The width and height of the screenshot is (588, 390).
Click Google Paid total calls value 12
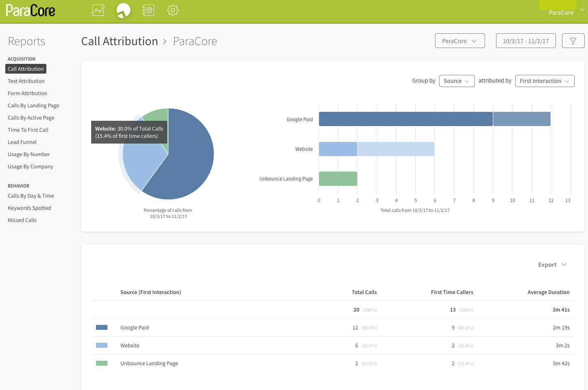pos(355,328)
